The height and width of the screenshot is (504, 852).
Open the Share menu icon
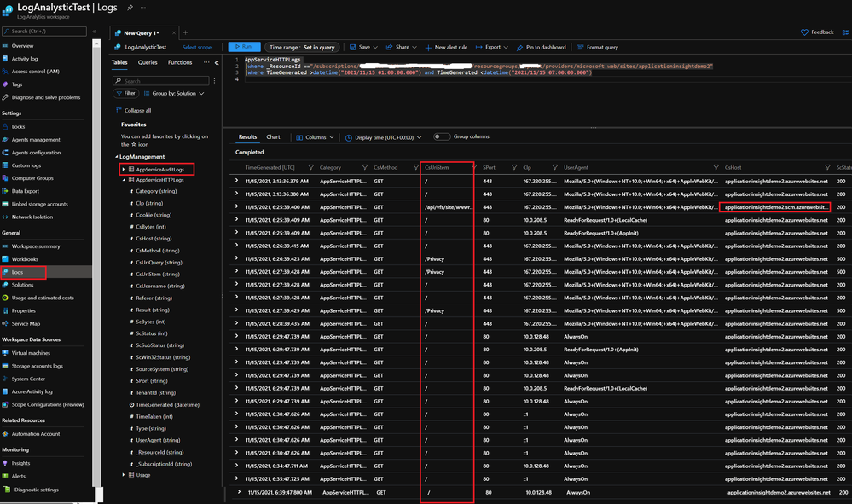pos(389,47)
